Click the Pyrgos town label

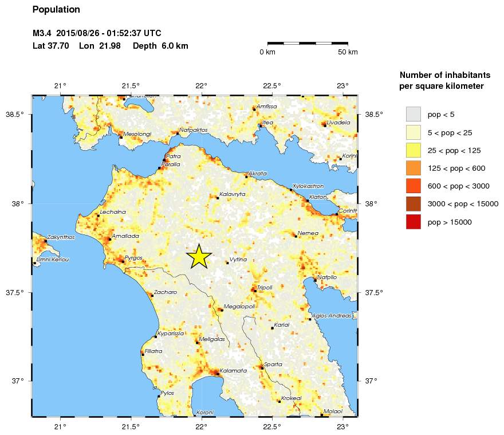click(x=133, y=258)
